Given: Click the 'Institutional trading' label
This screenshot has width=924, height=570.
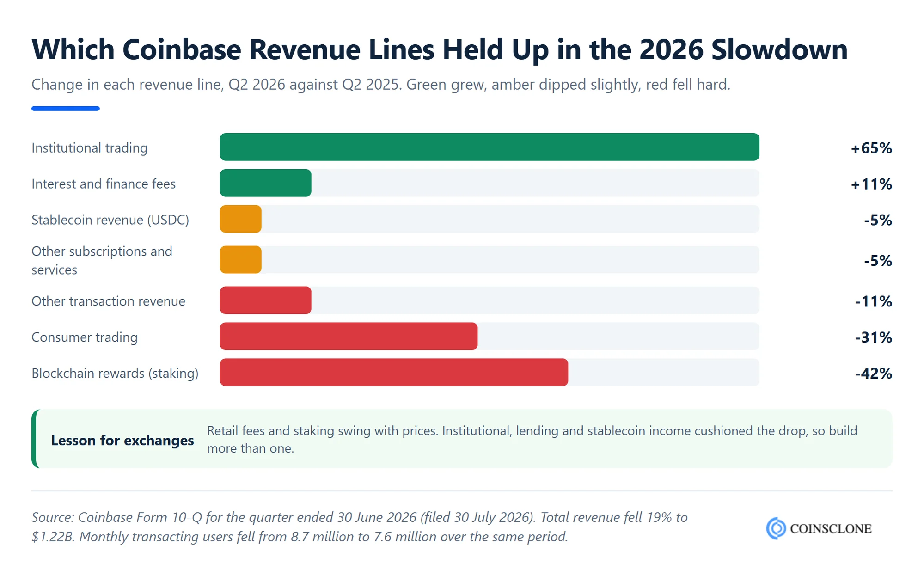Looking at the screenshot, I should 90,148.
